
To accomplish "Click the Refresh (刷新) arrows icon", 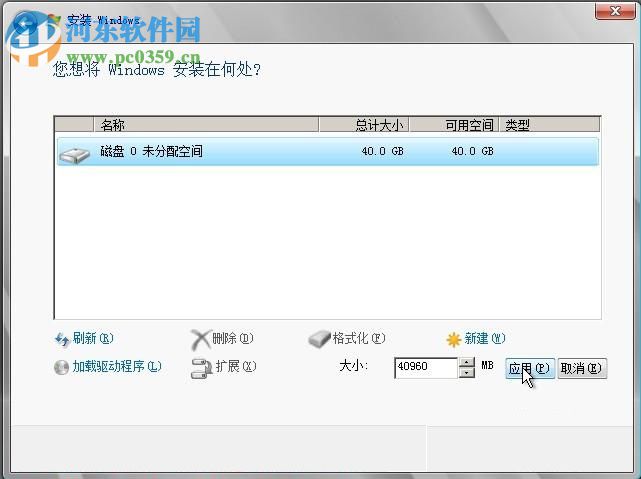I will coord(62,340).
